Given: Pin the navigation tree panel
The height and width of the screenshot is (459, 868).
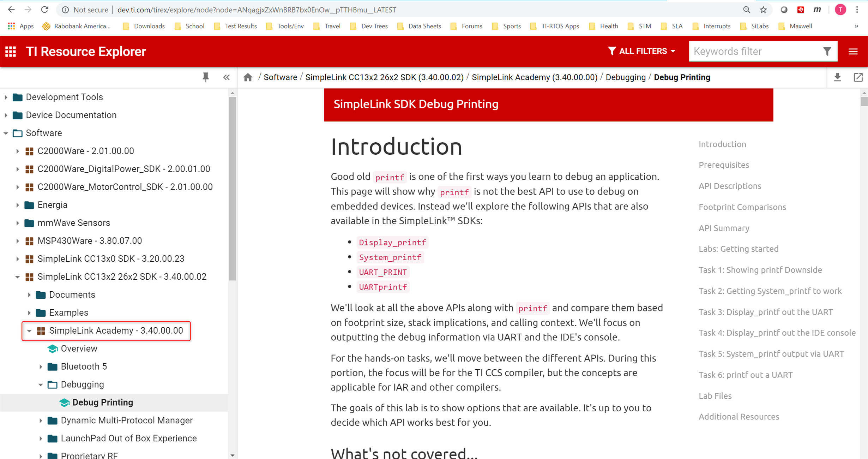Looking at the screenshot, I should click(x=206, y=77).
